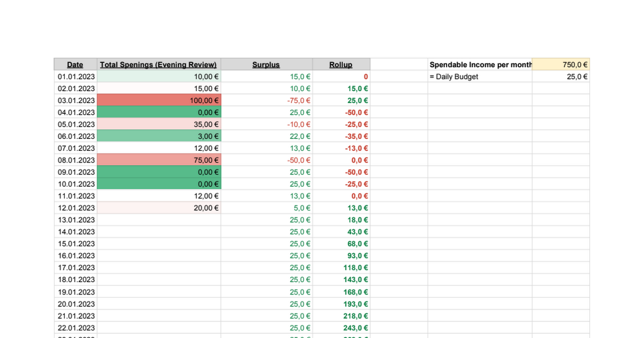Screen dimensions: 644x338
Task: Click the -10,0 € surplus cell
Action: [266, 124]
